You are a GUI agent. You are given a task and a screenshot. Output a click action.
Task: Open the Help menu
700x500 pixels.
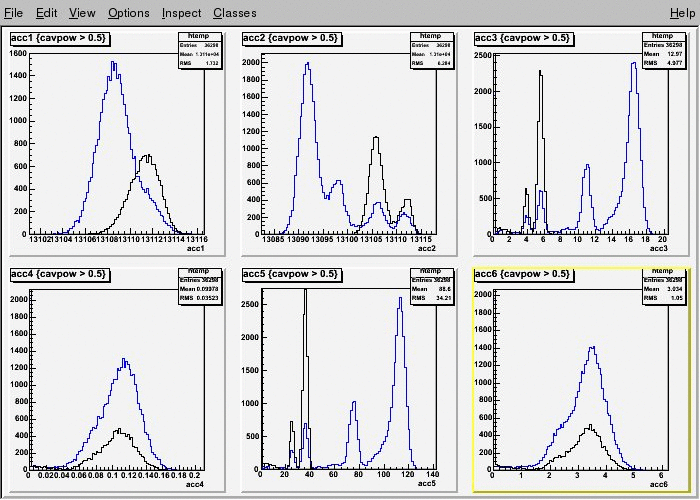pyautogui.click(x=683, y=13)
